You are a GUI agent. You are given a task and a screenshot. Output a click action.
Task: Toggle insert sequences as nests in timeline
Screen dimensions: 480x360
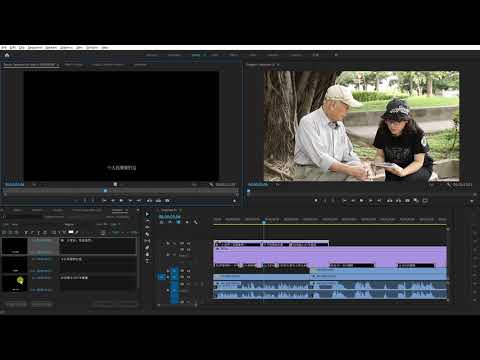162,222
